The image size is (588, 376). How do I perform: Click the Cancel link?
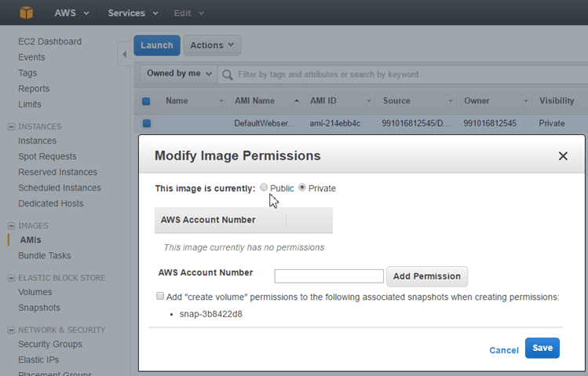point(504,350)
